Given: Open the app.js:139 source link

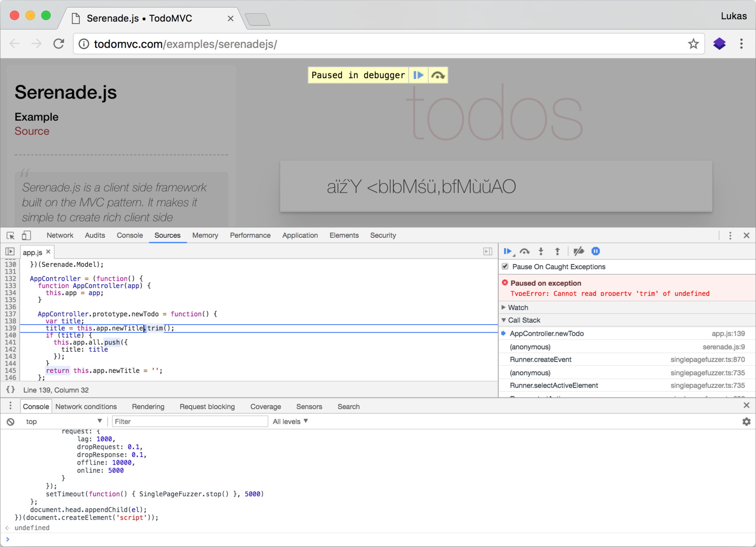Looking at the screenshot, I should (728, 333).
